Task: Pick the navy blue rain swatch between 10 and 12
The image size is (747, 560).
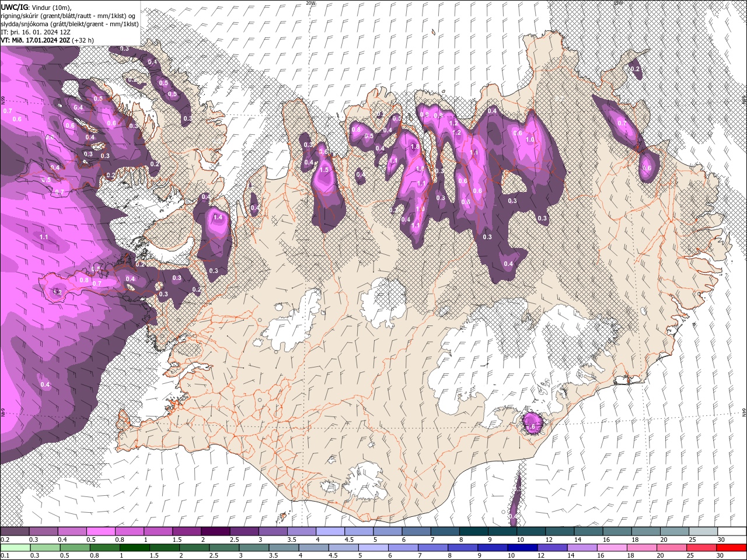Action: 522,548
